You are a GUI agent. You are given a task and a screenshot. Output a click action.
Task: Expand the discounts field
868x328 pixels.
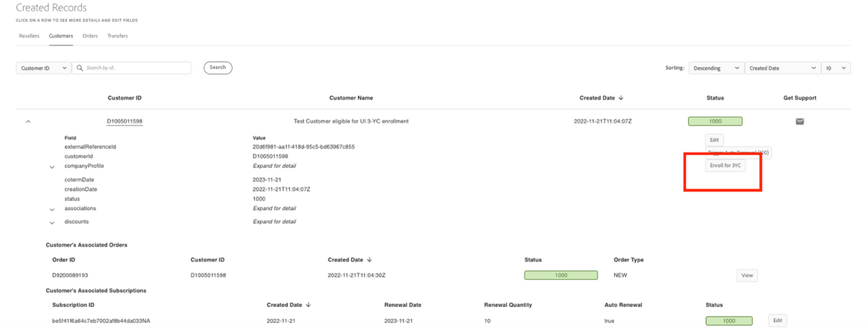(52, 222)
